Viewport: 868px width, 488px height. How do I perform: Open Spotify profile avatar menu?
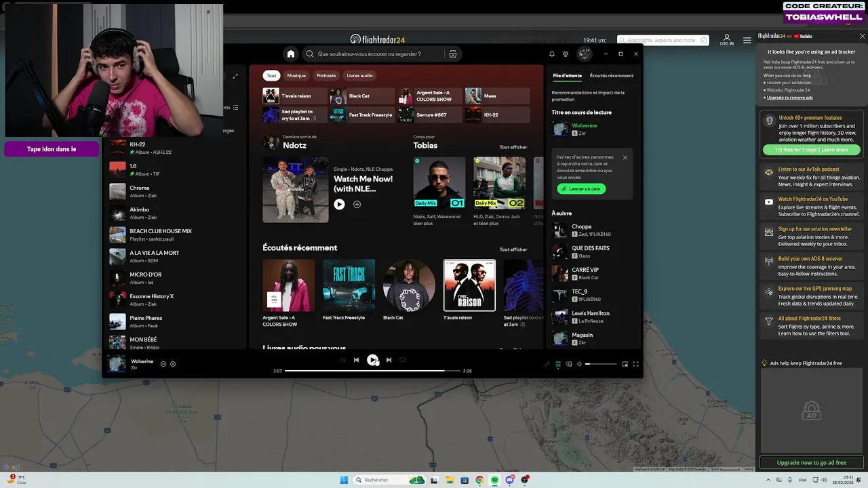pyautogui.click(x=584, y=54)
